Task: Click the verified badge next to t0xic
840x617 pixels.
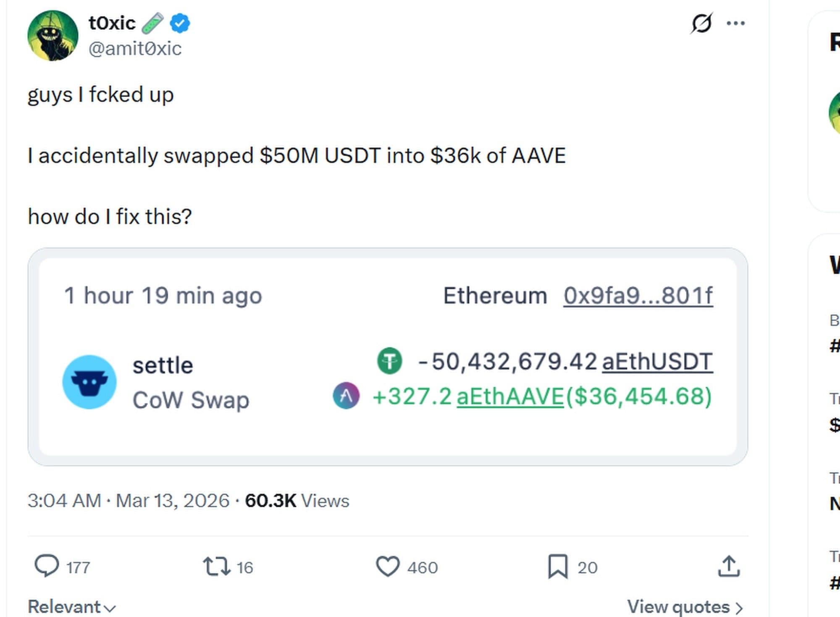Action: point(180,23)
